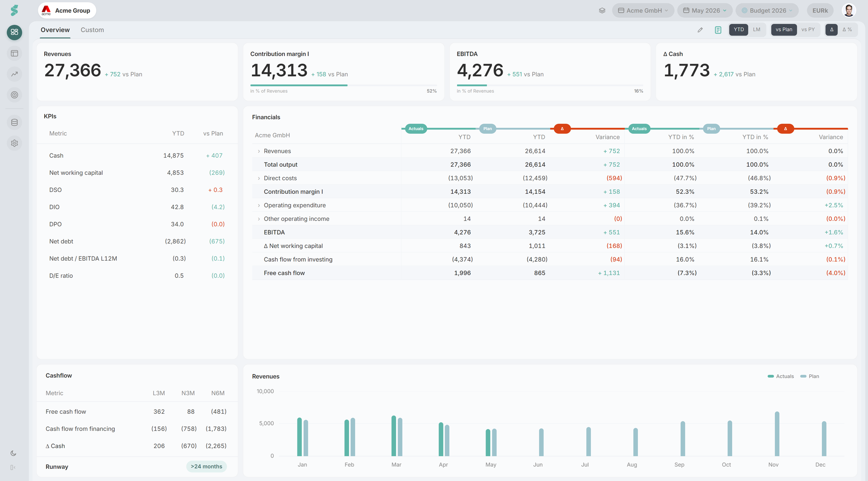Click the EURk currency button

click(x=820, y=10)
